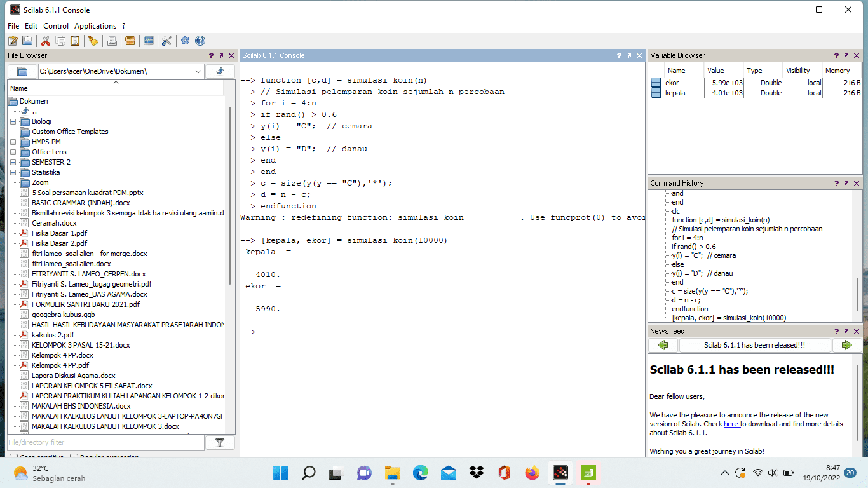Select the ekor variable row
The width and height of the screenshot is (868, 488).
coord(755,83)
